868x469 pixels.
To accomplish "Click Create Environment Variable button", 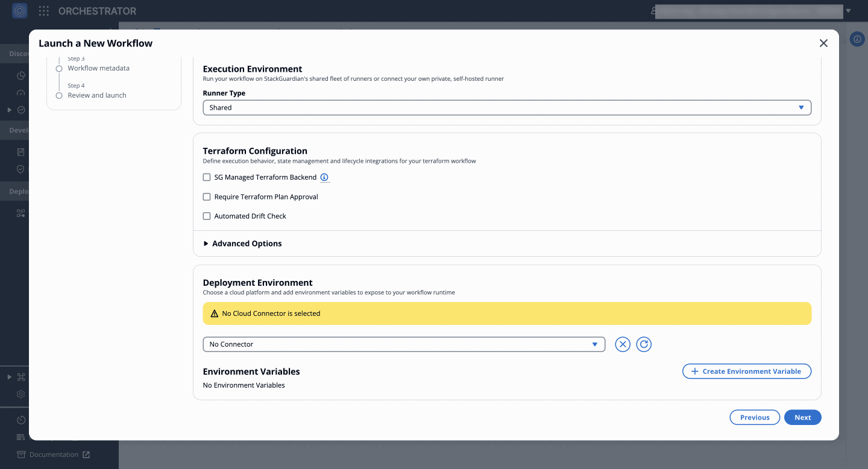I will (x=746, y=371).
